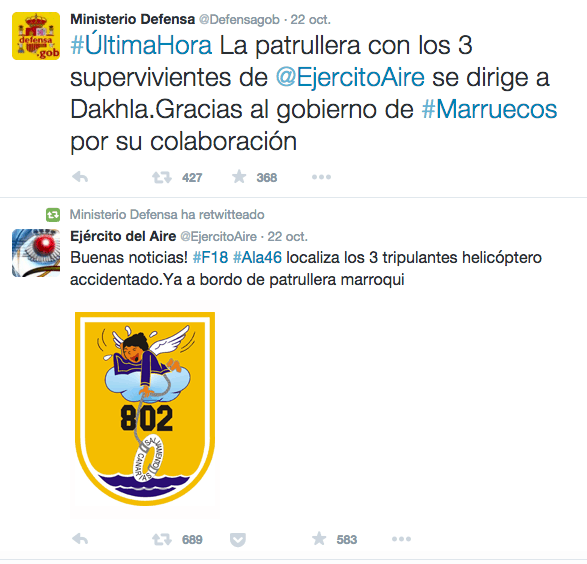The image size is (587, 564).
Task: Reply to the Ministerio Defensa tweet
Action: point(80,177)
